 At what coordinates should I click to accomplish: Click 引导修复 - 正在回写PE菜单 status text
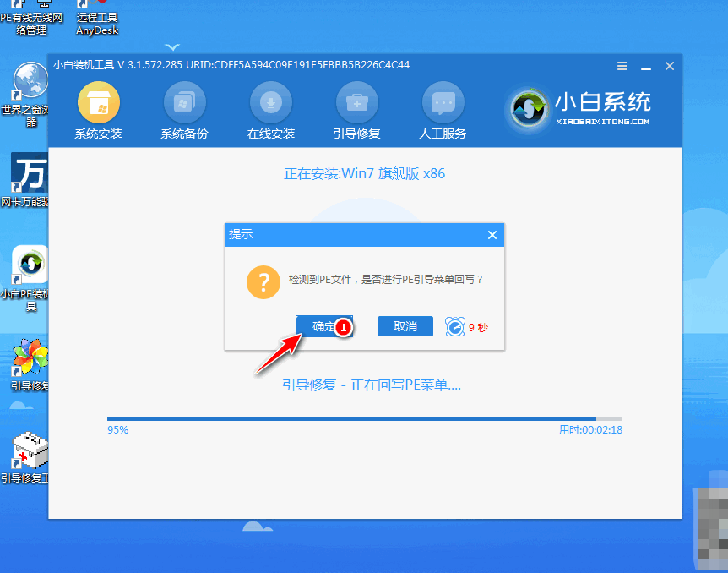tap(372, 385)
